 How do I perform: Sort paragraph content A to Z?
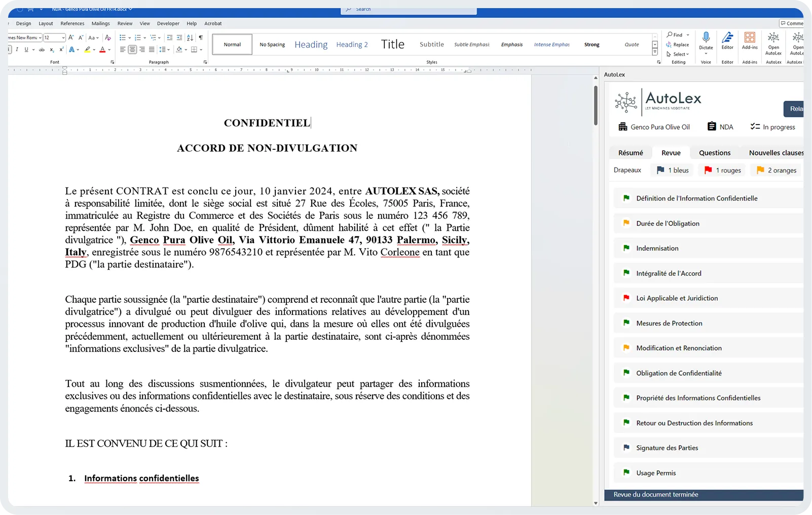coord(190,37)
